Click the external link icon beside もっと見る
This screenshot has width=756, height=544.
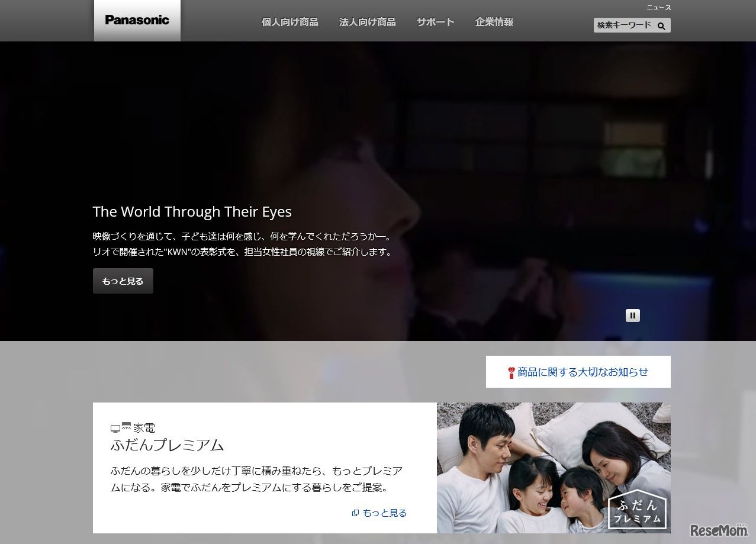click(x=355, y=513)
